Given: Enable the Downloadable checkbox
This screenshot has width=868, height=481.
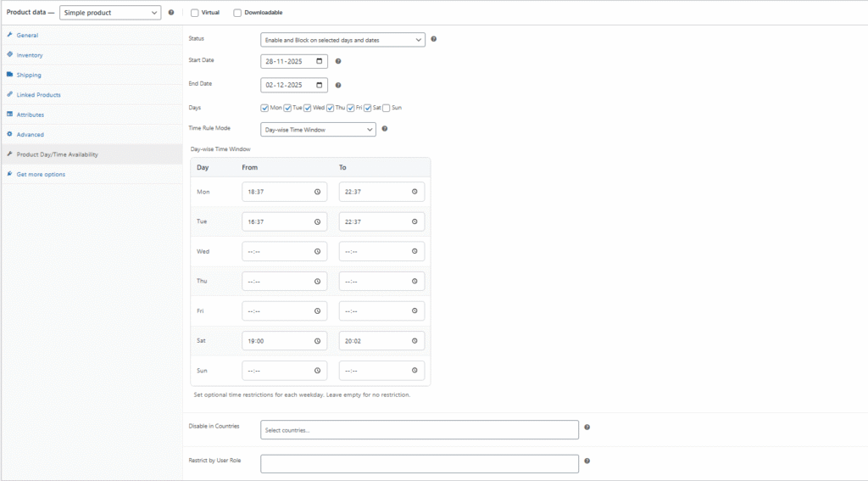Looking at the screenshot, I should (x=237, y=13).
